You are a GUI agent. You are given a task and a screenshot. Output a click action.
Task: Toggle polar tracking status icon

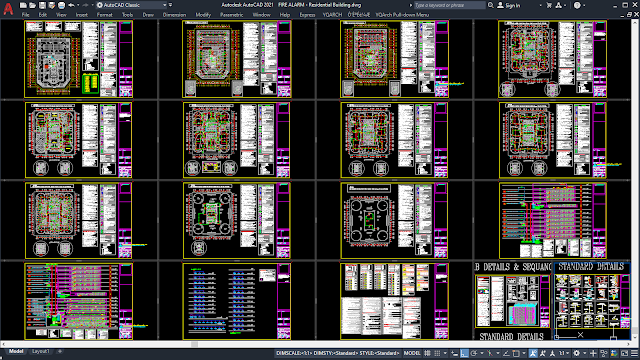point(474,353)
